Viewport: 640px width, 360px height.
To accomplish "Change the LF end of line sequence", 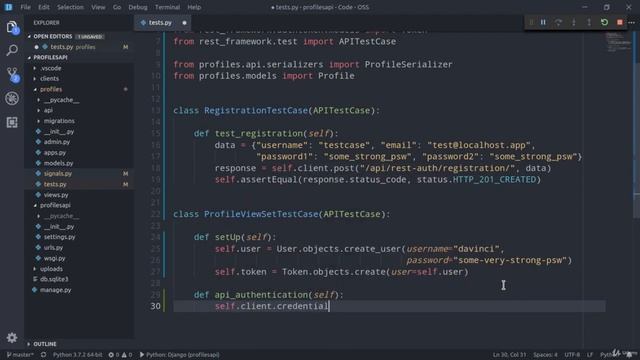I will pos(590,355).
